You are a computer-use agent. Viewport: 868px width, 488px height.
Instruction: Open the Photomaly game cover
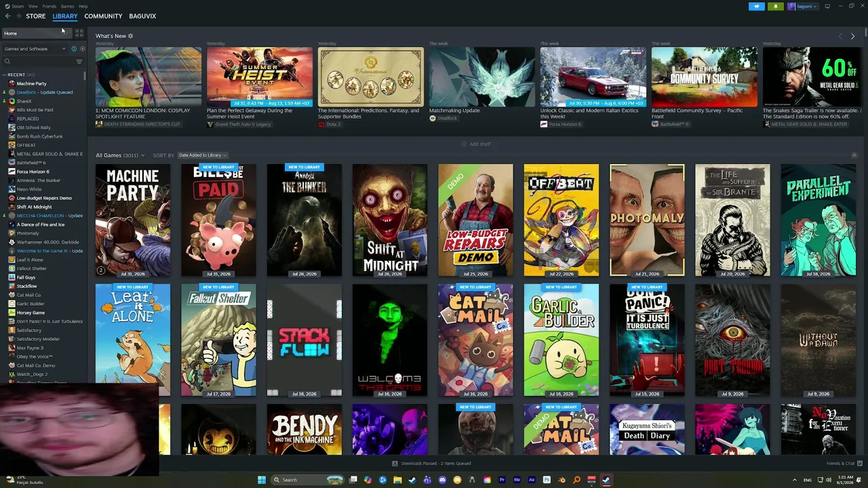click(647, 220)
